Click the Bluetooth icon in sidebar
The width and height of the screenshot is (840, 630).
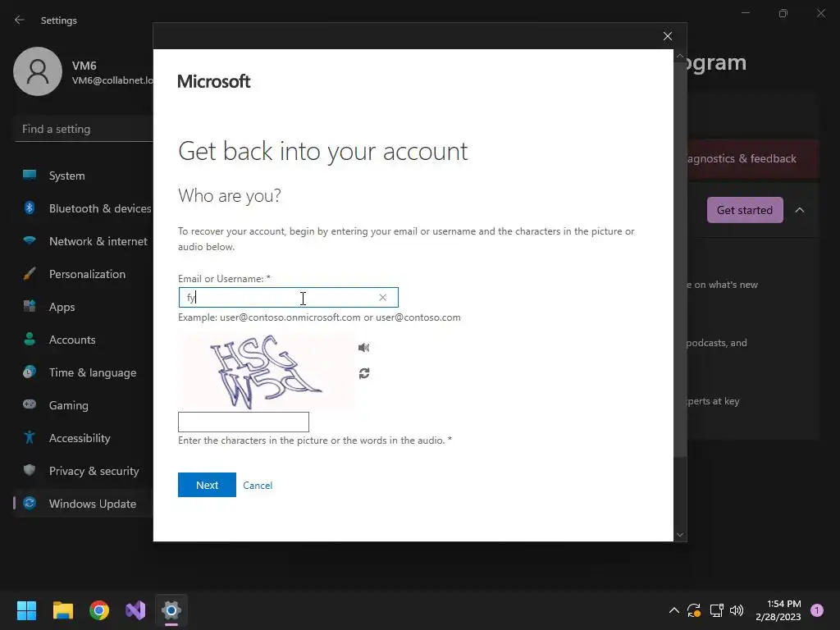click(30, 208)
